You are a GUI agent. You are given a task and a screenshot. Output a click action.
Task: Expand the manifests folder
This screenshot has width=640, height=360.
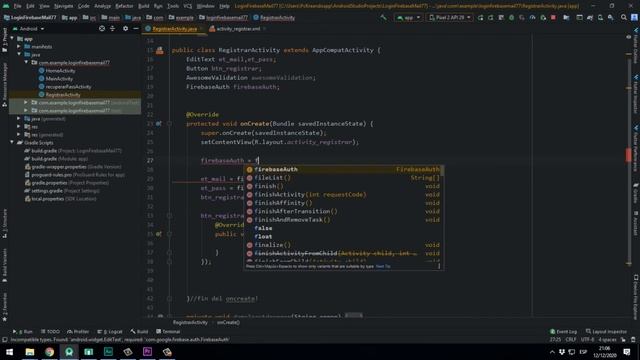19,47
